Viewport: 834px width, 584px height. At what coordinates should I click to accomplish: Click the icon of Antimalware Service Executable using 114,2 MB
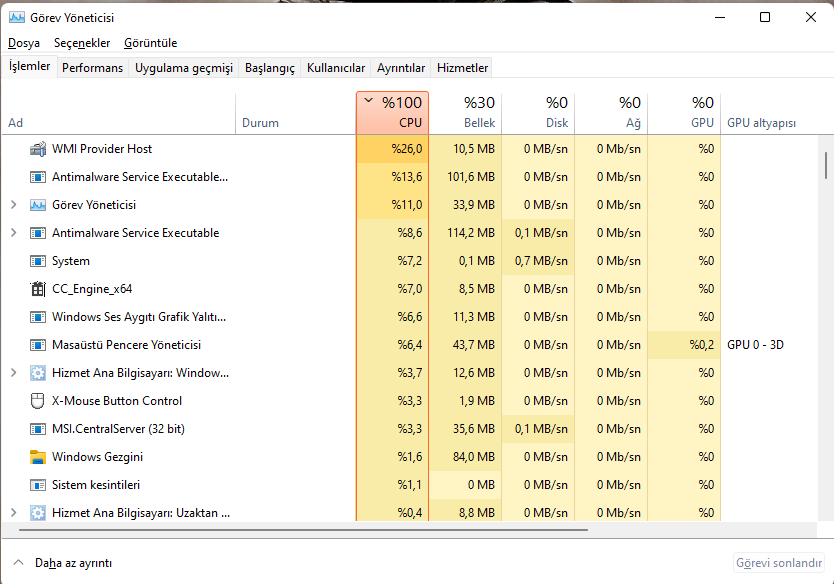point(38,233)
